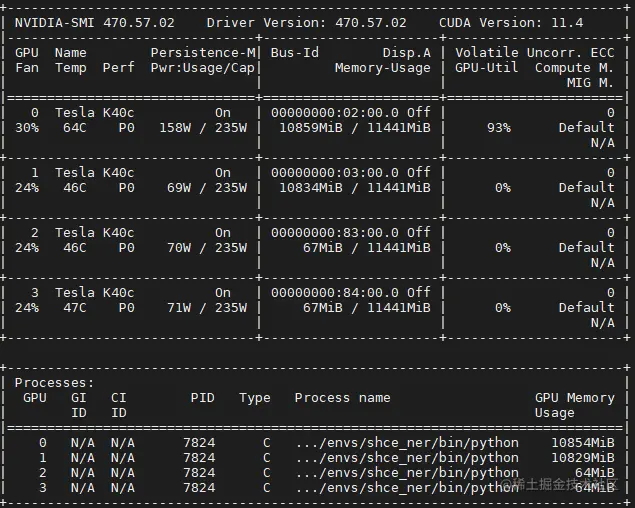The image size is (635, 508).
Task: Click the 70W power usage value
Action: [x=179, y=248]
